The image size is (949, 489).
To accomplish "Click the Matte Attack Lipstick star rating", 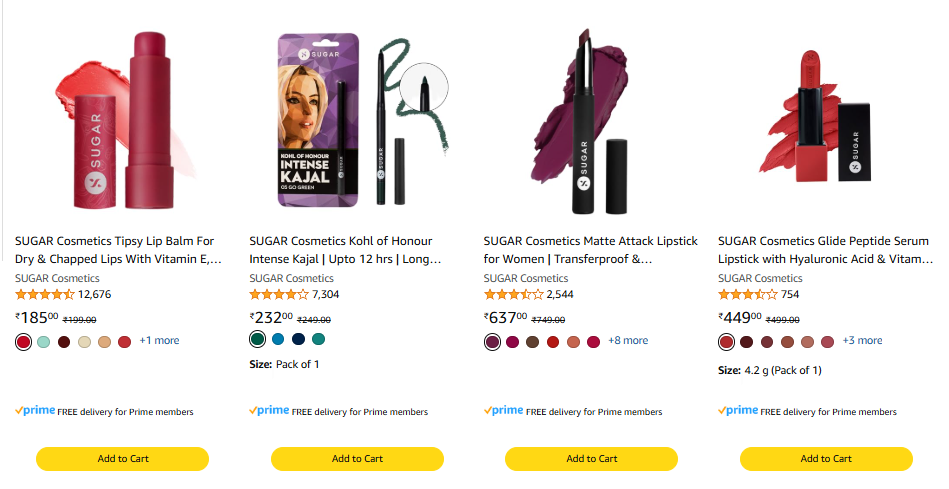I will click(513, 295).
